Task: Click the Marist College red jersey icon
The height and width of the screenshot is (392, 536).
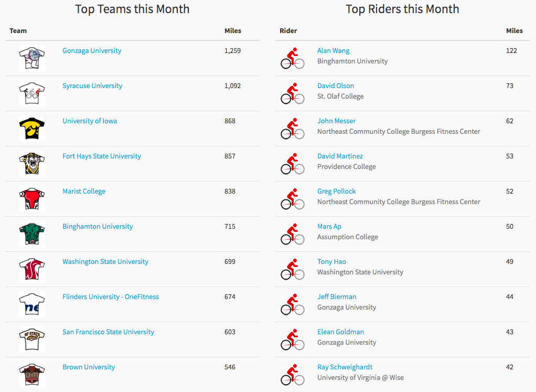Action: click(x=32, y=199)
